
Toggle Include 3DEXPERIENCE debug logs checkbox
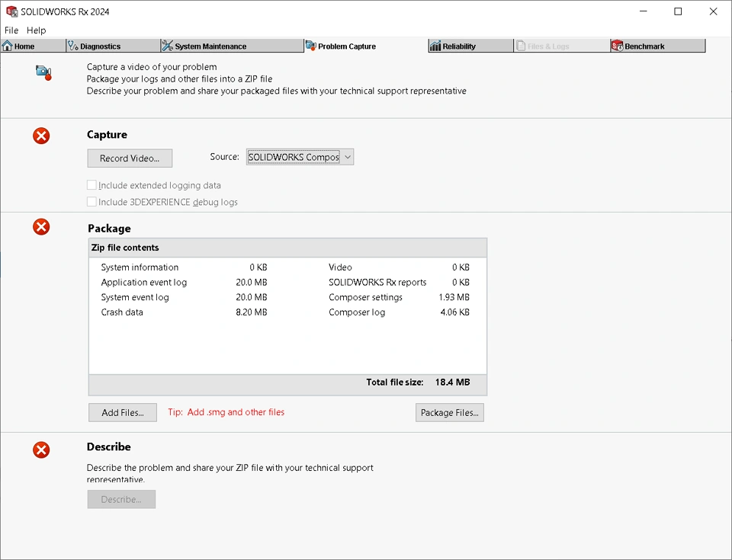91,202
